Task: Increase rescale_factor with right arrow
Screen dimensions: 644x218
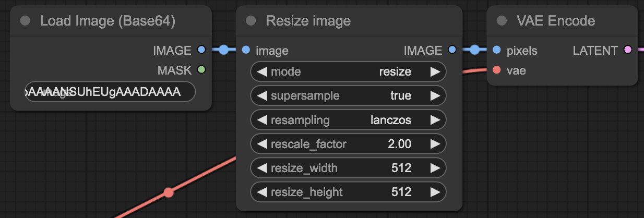Action: coord(435,144)
